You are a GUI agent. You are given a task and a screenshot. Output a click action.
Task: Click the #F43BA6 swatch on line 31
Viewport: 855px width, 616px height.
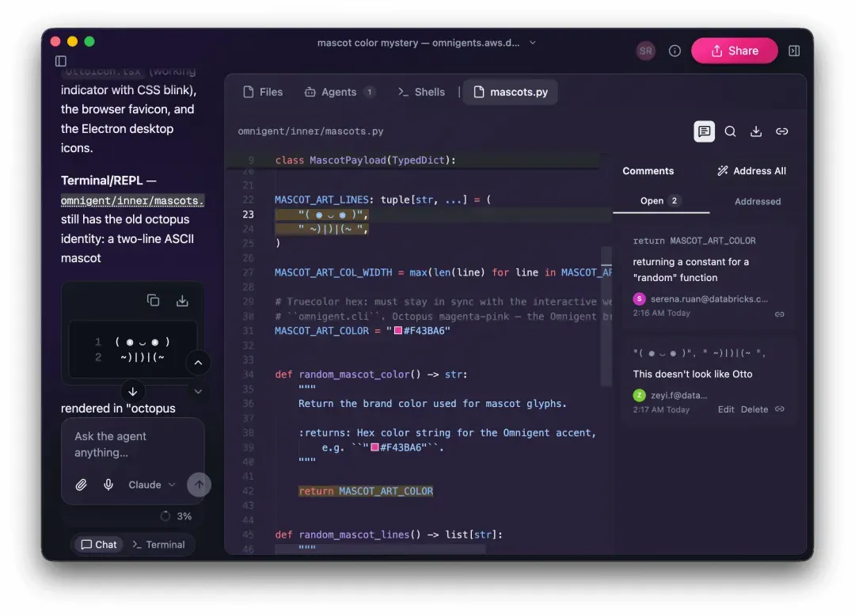pyautogui.click(x=398, y=330)
